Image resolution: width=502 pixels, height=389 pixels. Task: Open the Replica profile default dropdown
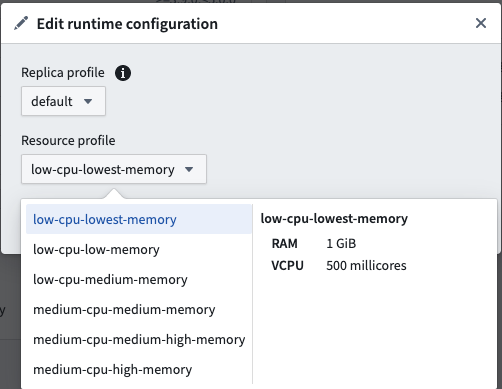(63, 101)
